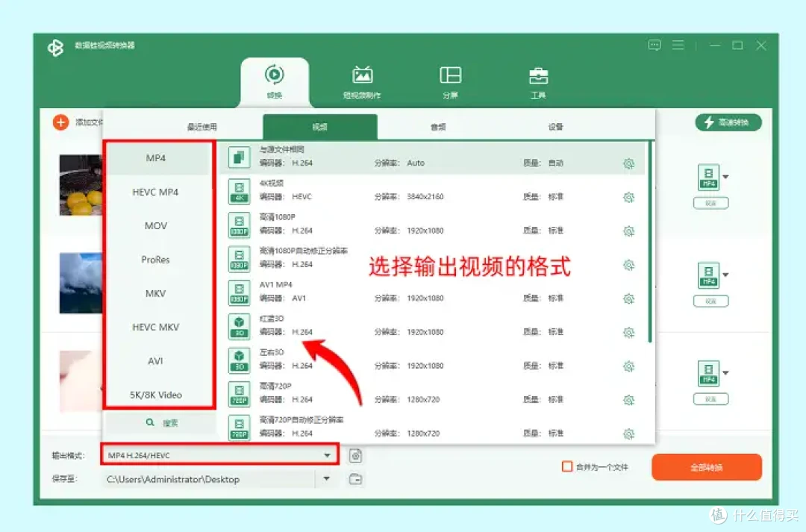This screenshot has width=806, height=532.
Task: Click settings button under third video's MP4 icon
Action: pos(710,399)
